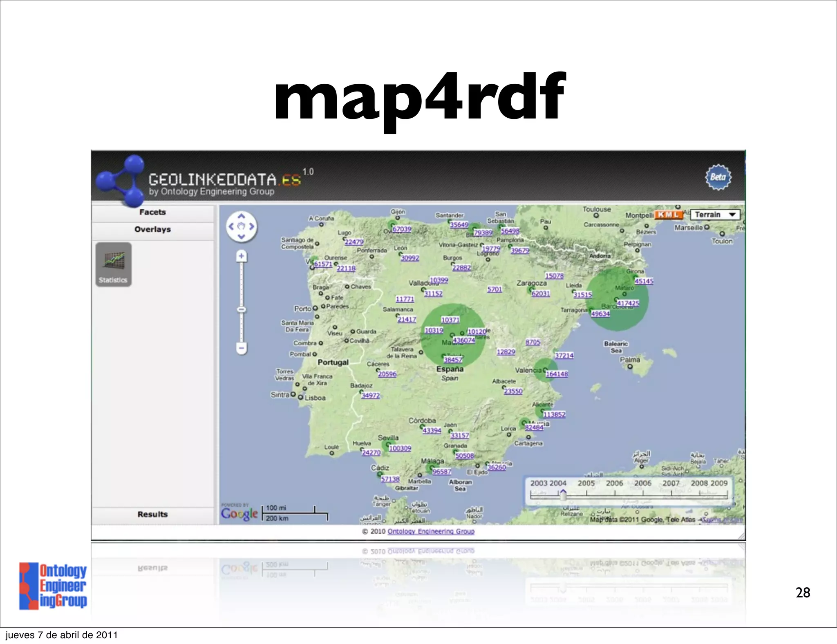
Task: Click the Alicante value 113852 link
Action: (554, 414)
